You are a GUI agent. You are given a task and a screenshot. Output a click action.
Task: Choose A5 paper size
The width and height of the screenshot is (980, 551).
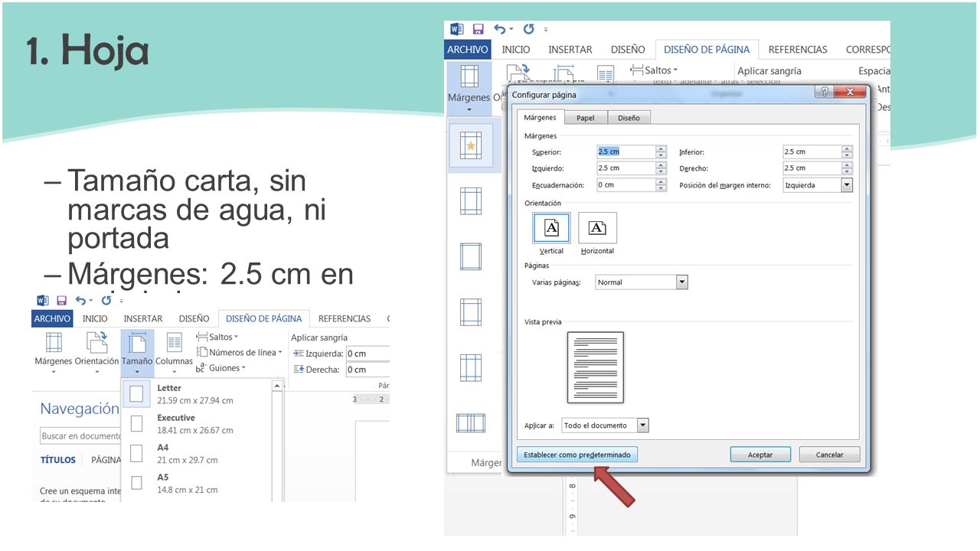coord(197,483)
